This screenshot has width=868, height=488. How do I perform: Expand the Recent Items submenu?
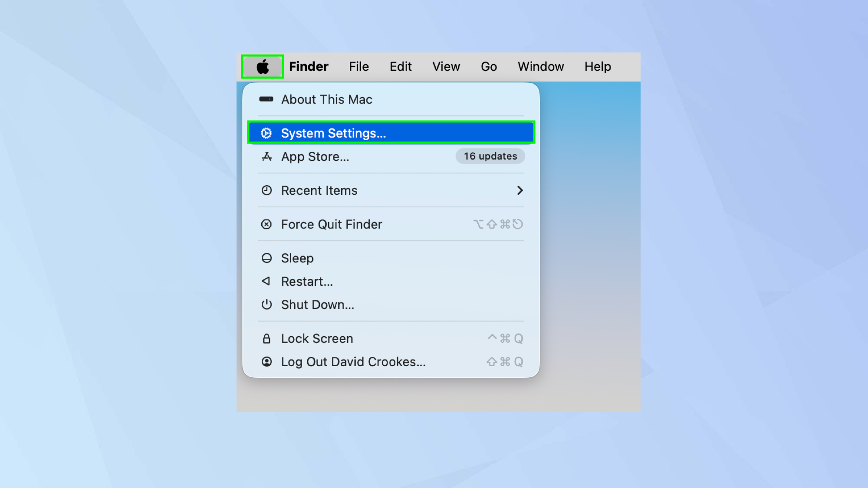pyautogui.click(x=520, y=190)
